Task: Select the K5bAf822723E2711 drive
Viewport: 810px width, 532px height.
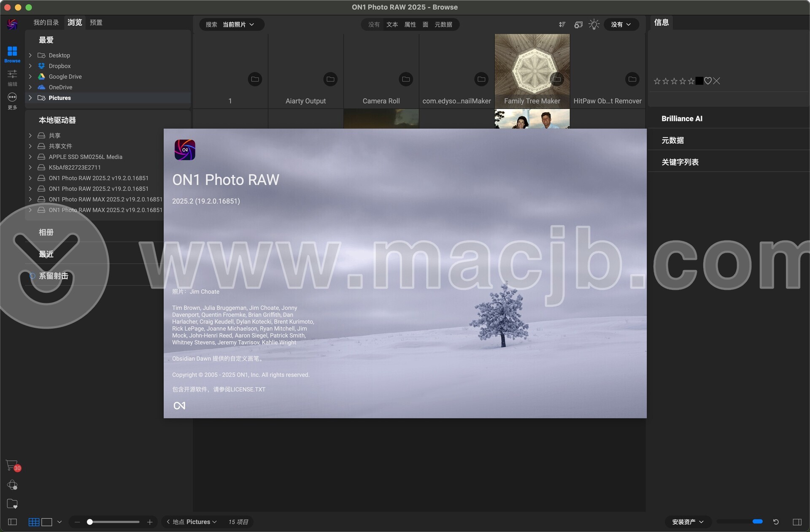Action: point(75,167)
